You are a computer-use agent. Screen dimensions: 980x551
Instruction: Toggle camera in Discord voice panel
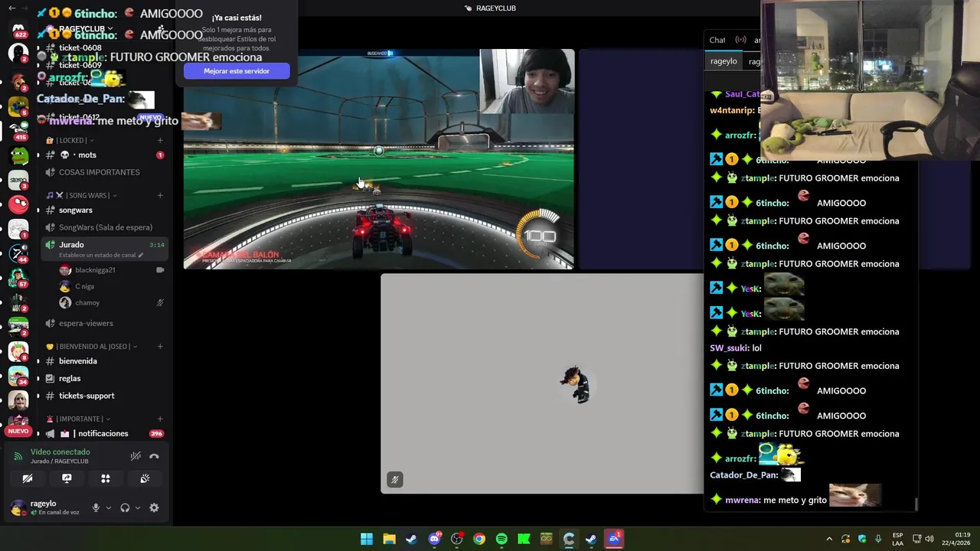click(28, 478)
